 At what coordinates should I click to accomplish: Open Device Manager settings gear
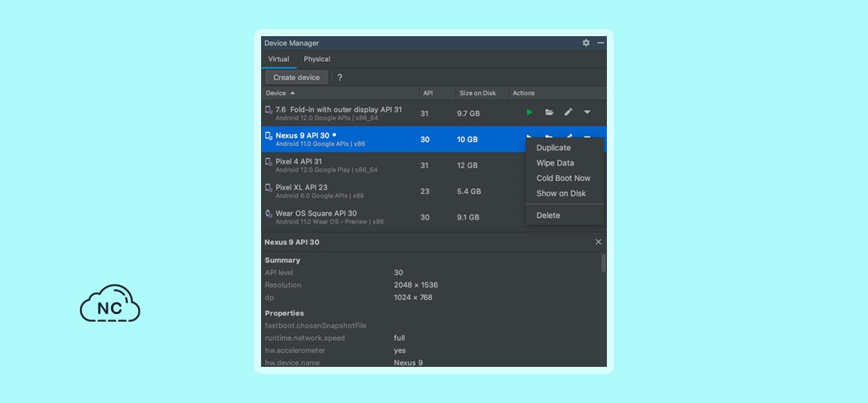click(x=586, y=43)
